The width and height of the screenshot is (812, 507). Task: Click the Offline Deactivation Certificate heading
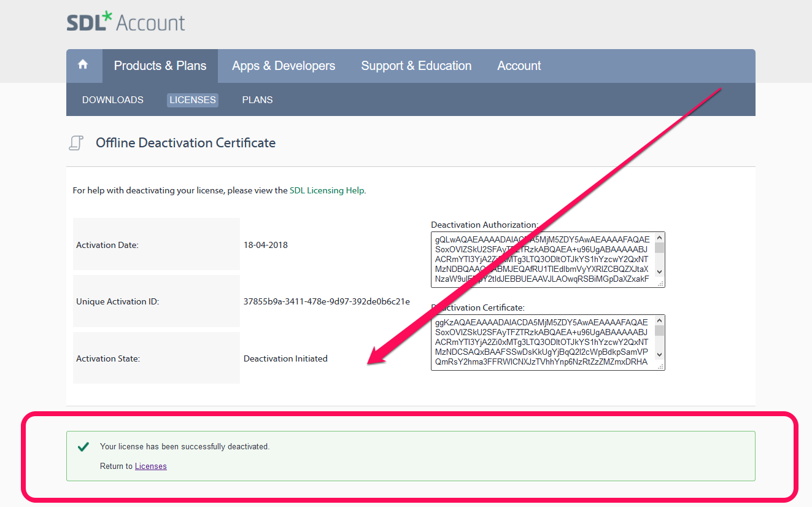pos(185,143)
